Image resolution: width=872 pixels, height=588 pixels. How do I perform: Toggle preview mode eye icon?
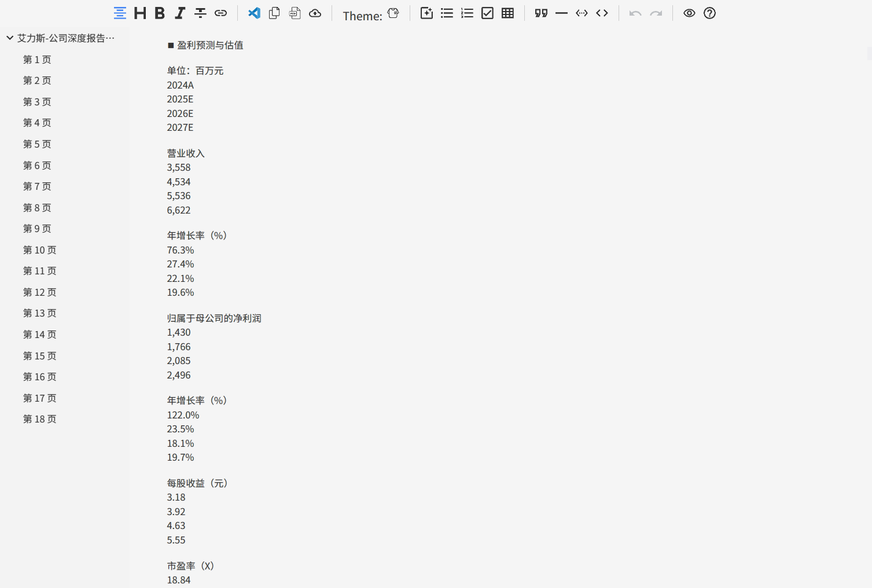coord(689,13)
